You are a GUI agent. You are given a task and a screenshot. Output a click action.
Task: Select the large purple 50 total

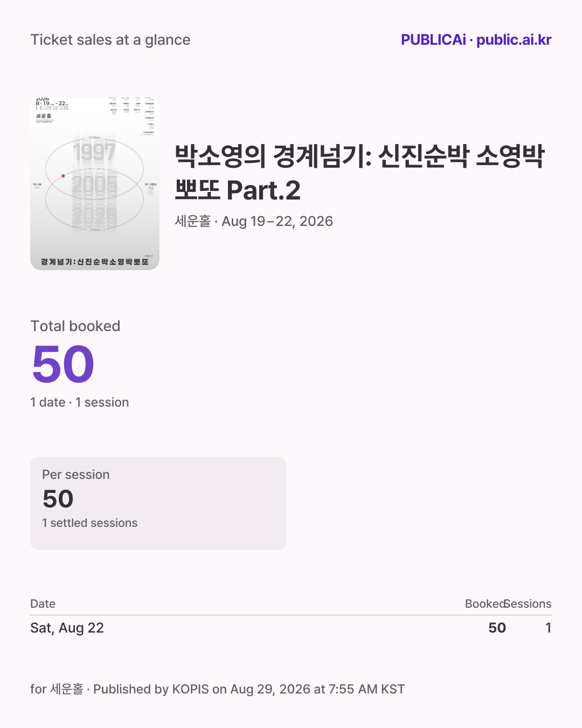63,365
